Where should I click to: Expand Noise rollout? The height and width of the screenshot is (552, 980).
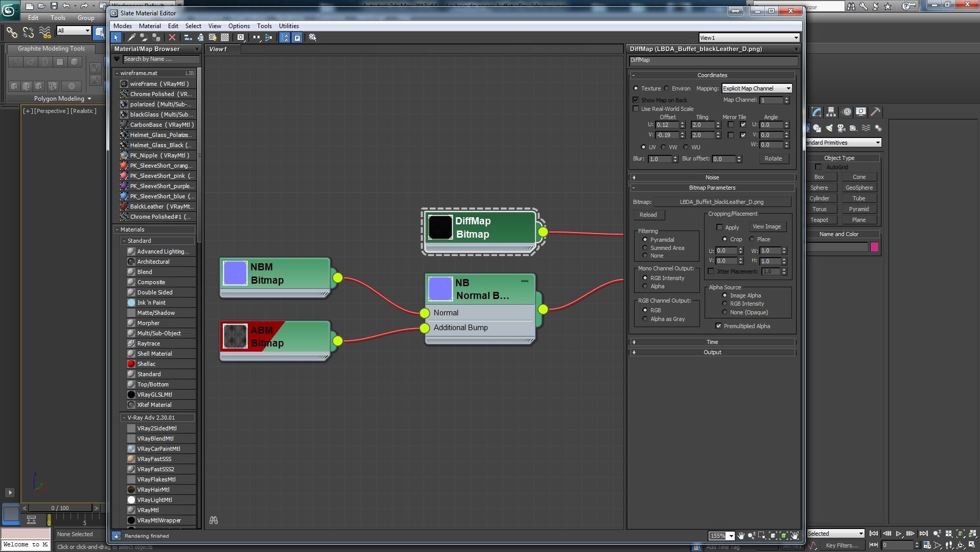pos(712,177)
